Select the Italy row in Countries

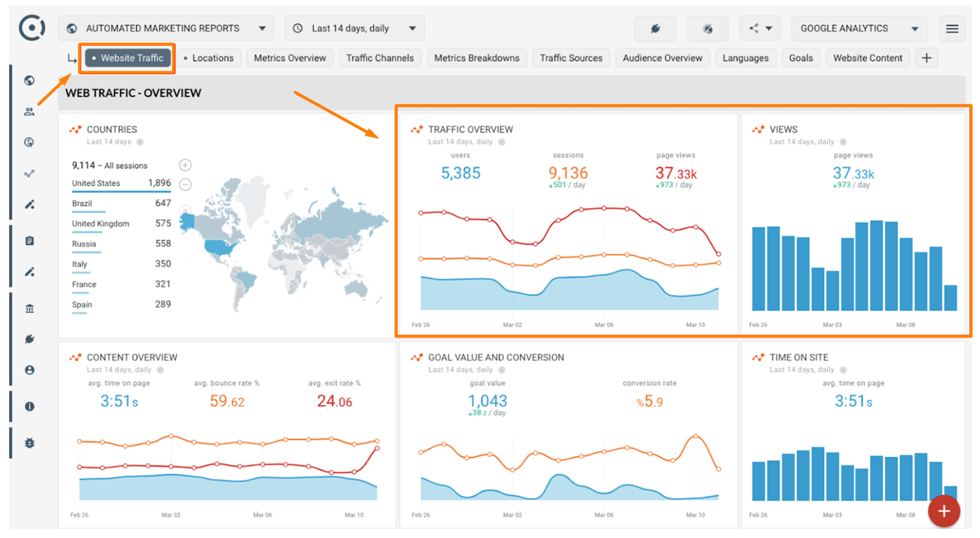point(122,264)
